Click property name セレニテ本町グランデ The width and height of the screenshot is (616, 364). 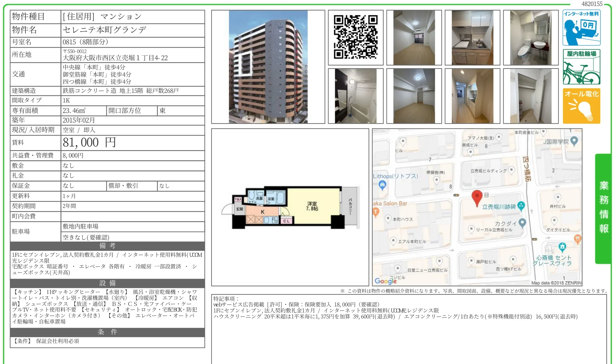[105, 30]
